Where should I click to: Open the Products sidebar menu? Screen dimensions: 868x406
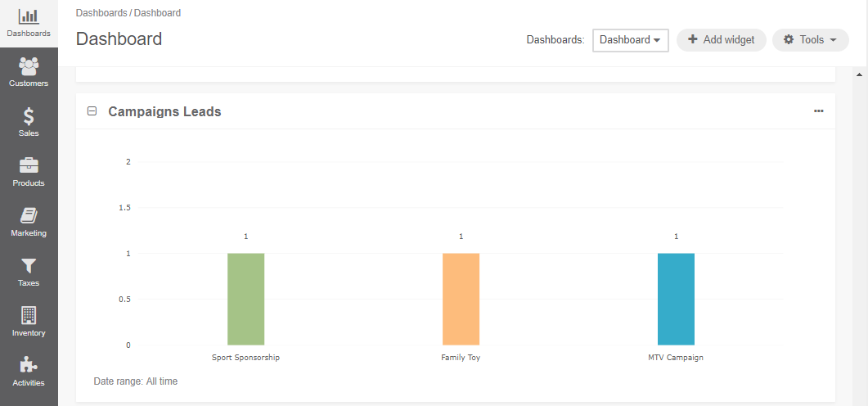(x=29, y=172)
